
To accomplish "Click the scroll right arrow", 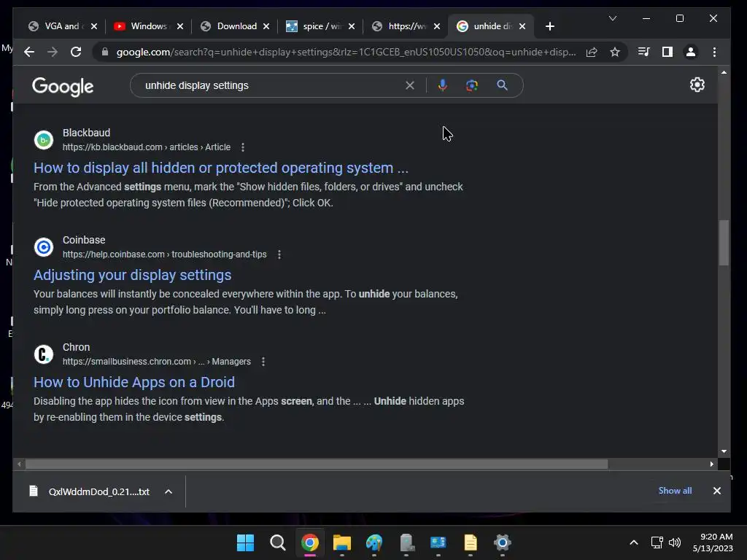I will click(x=712, y=464).
